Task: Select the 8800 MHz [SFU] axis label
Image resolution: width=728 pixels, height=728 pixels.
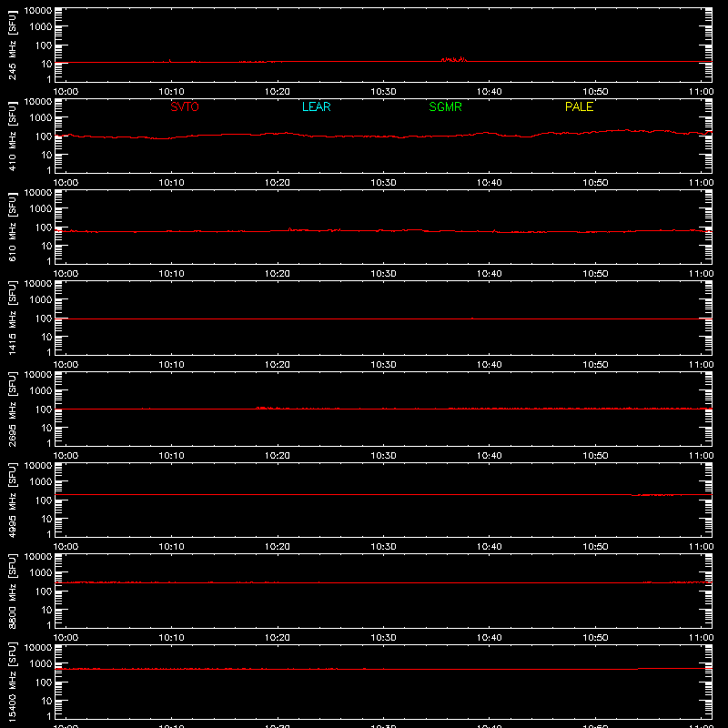Action: [13, 591]
